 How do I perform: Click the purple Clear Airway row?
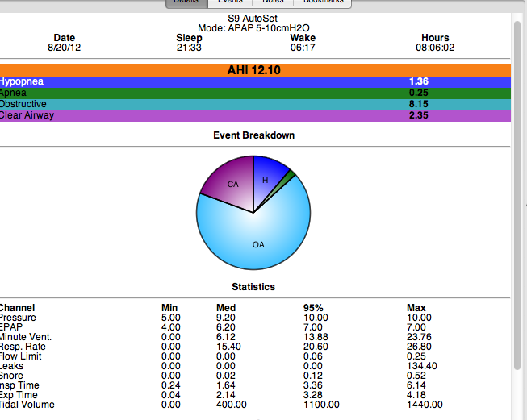(x=254, y=115)
